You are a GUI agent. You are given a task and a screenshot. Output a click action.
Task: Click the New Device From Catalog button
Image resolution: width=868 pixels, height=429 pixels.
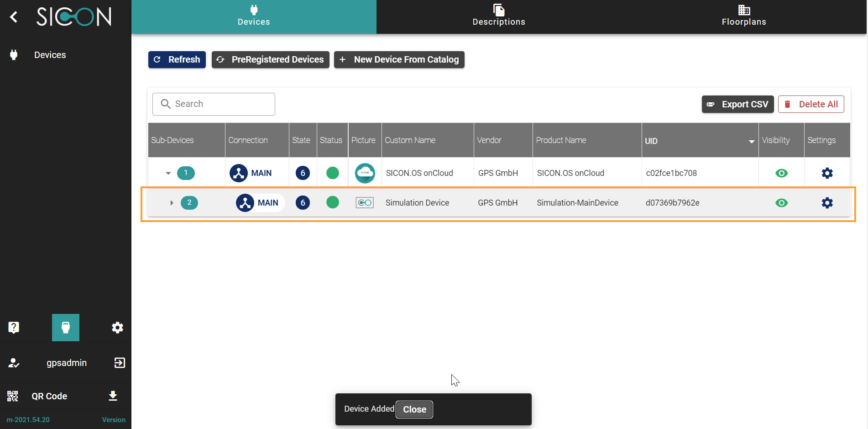tap(399, 59)
